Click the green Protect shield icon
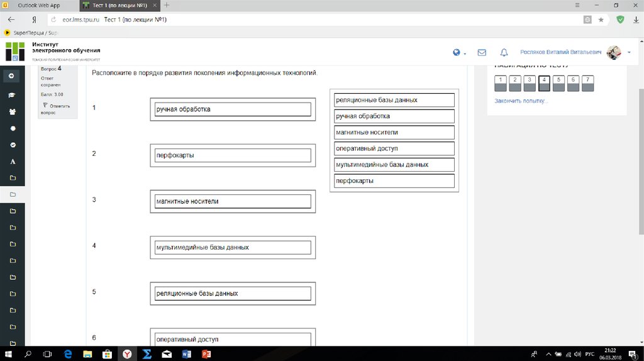Image resolution: width=644 pixels, height=361 pixels. 620,19
